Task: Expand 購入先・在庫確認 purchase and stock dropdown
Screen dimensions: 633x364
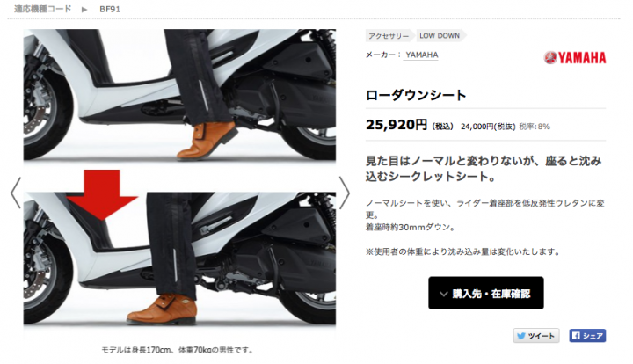Action: tap(486, 293)
